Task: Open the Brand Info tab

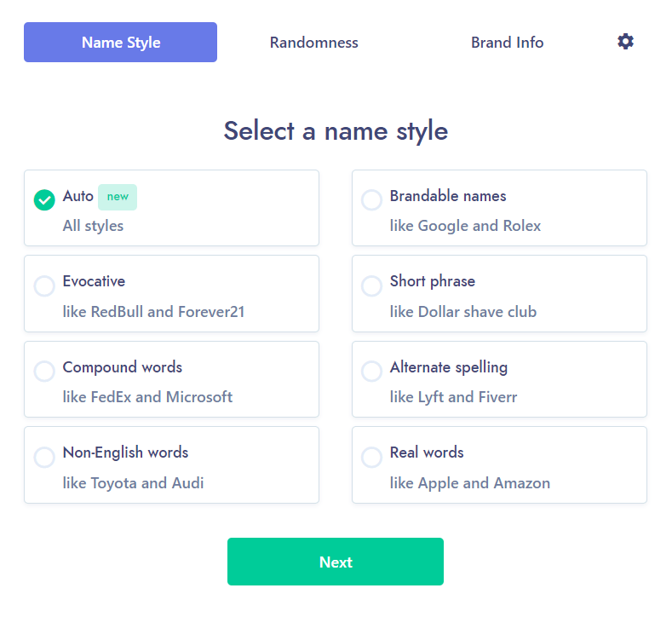Action: [508, 43]
